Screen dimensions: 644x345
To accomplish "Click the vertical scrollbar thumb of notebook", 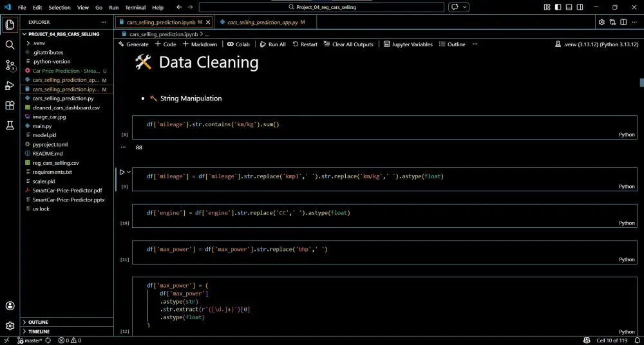I will tap(641, 82).
